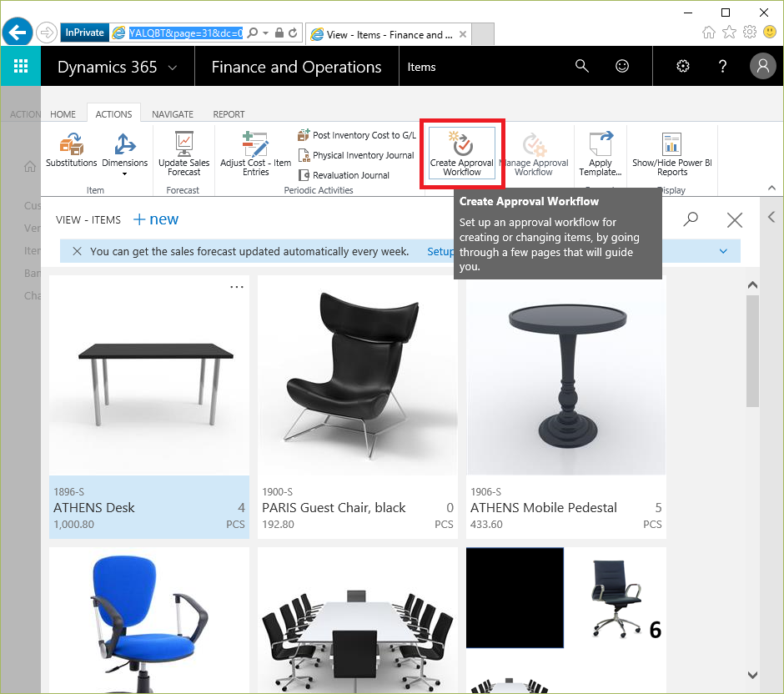Open the app launcher waffle icon

coord(21,67)
